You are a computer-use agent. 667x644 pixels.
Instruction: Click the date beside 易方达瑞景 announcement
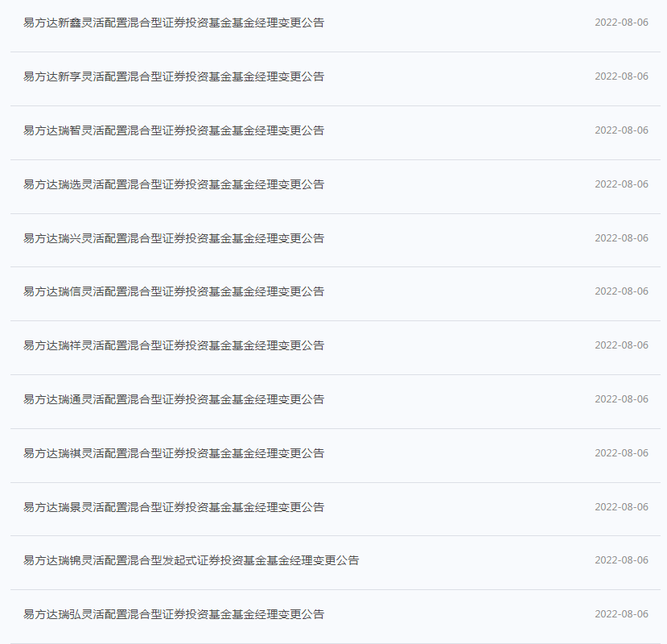[x=621, y=507]
